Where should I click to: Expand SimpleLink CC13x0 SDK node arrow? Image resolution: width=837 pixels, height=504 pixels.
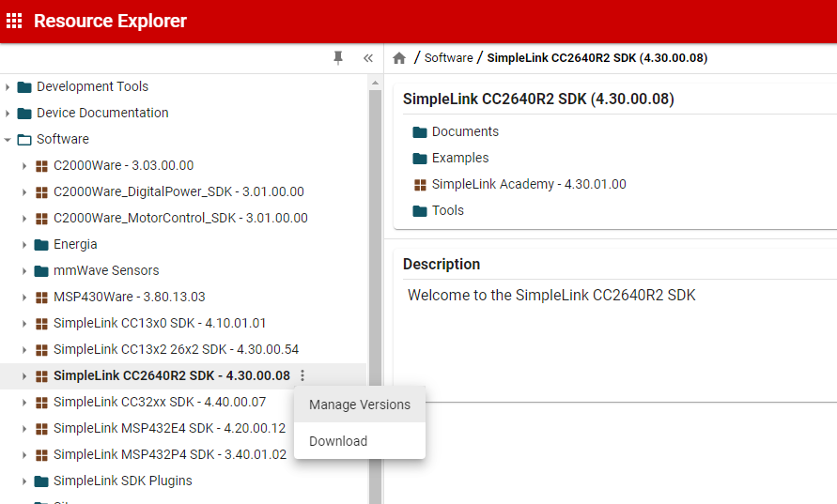point(24,323)
